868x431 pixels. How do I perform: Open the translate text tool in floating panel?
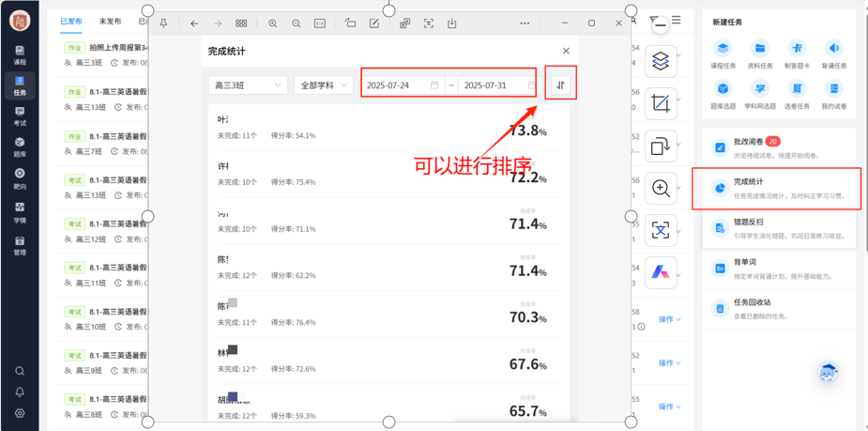pos(661,230)
